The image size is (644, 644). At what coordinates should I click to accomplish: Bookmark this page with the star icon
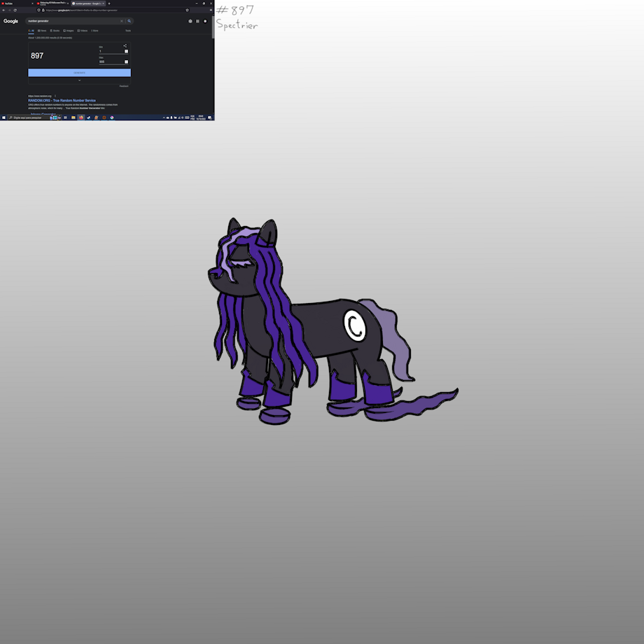coord(188,10)
